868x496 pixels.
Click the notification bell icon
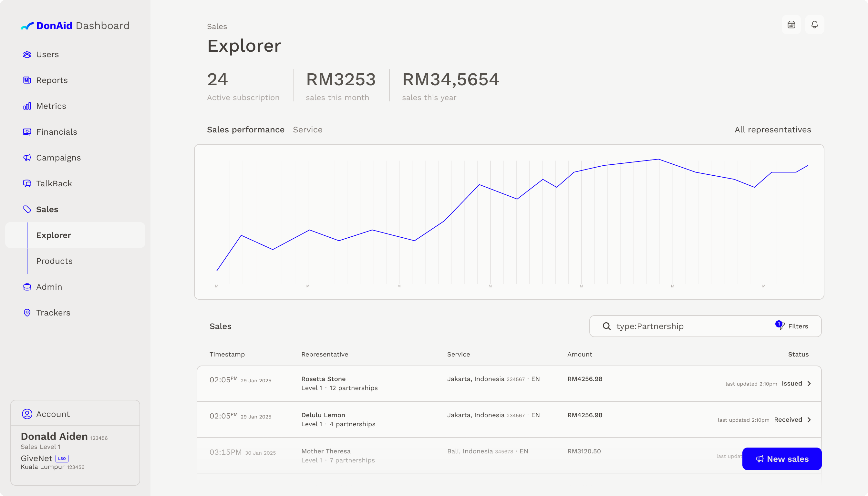(814, 25)
